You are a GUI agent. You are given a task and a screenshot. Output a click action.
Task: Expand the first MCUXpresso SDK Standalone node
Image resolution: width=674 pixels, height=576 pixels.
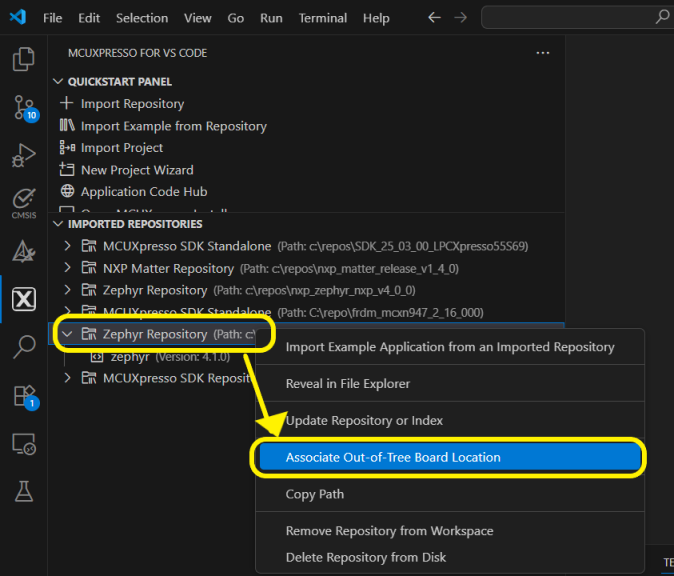(x=67, y=246)
